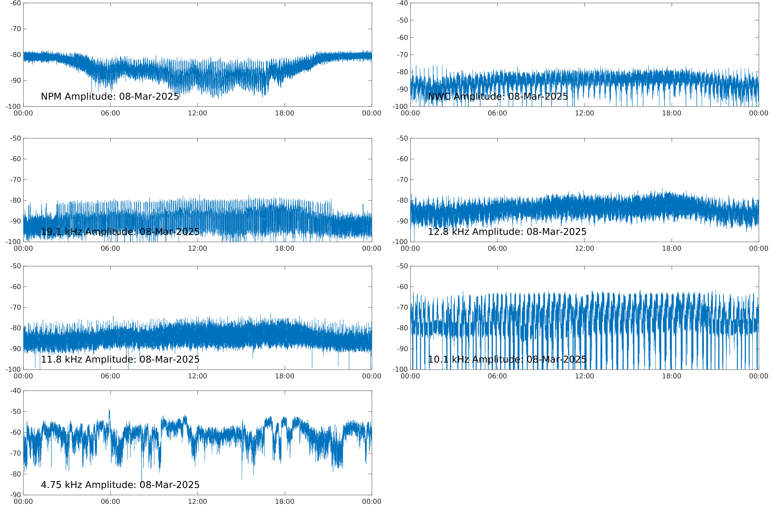Click the 12:00 tick under 12.8 kHz plot

(x=584, y=249)
